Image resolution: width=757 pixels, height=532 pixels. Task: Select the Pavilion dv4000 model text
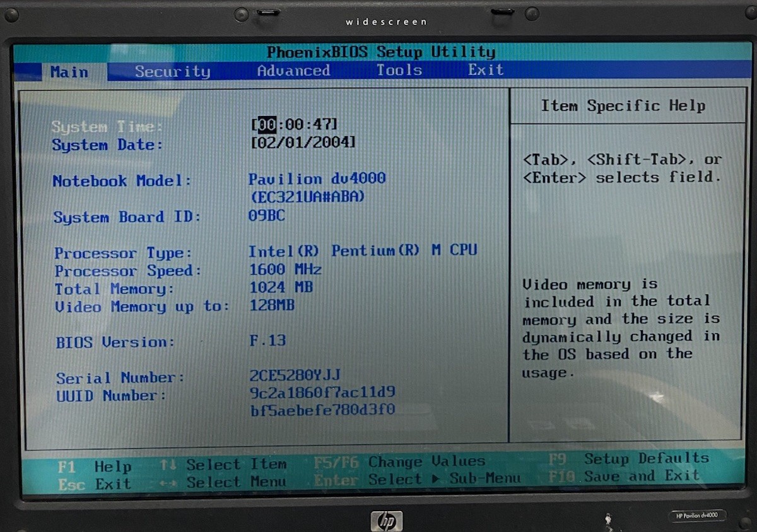[317, 178]
